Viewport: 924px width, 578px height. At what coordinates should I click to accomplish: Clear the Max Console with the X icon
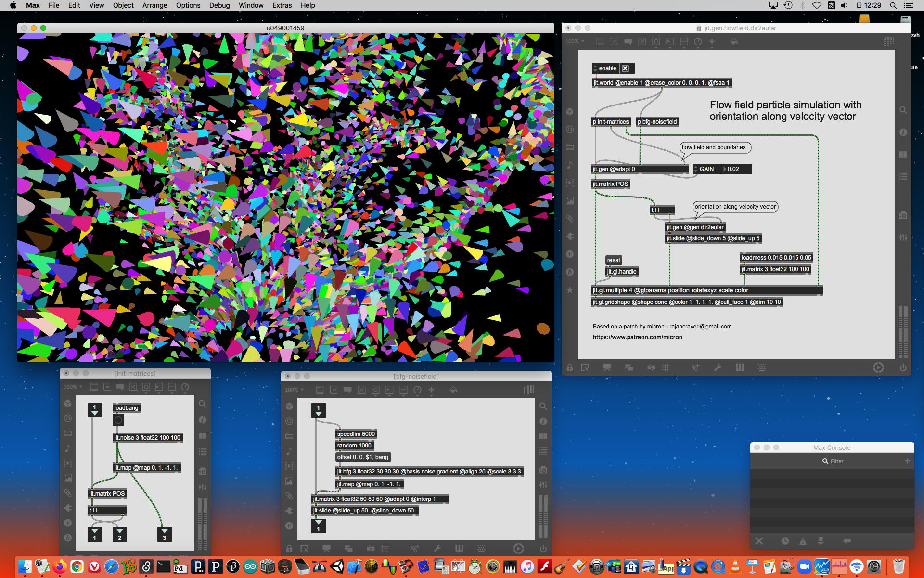[x=759, y=541]
